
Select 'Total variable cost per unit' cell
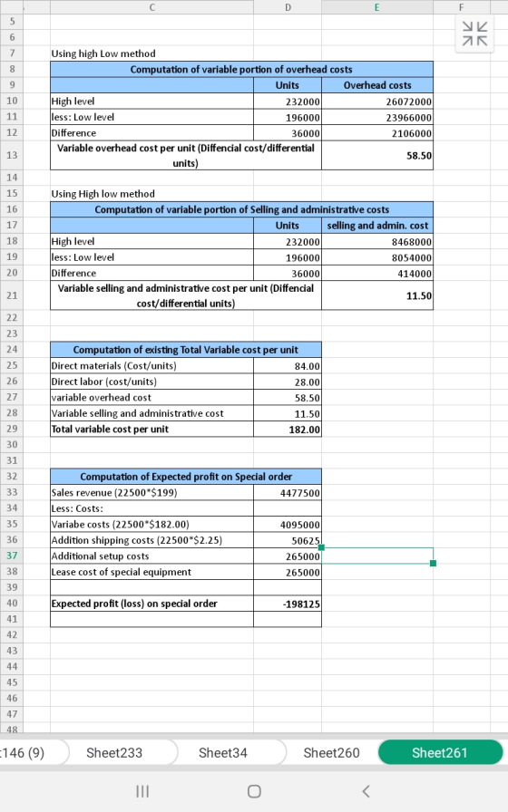pyautogui.click(x=151, y=429)
